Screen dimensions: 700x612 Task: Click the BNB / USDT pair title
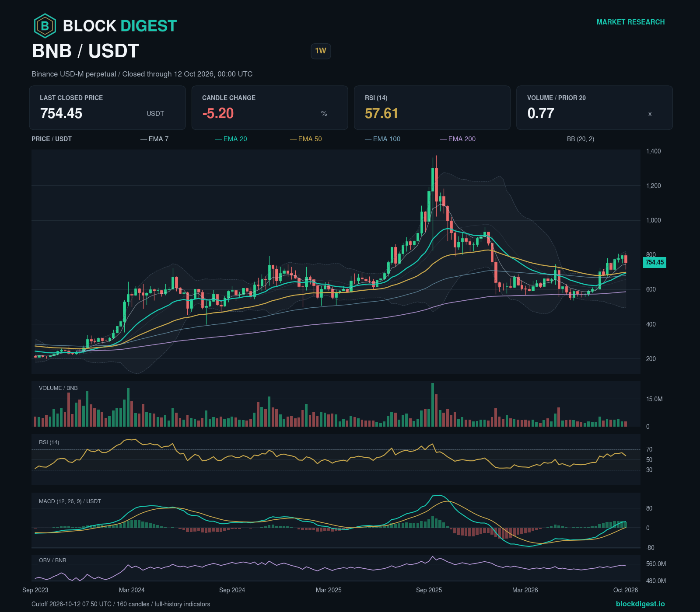86,51
